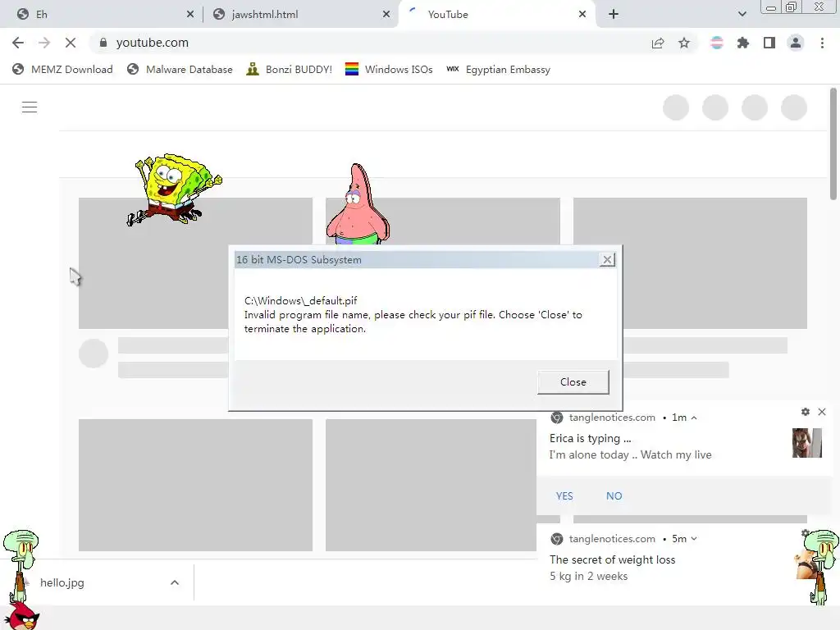Open YouTube hamburger guide menu
The width and height of the screenshot is (840, 630).
point(30,107)
